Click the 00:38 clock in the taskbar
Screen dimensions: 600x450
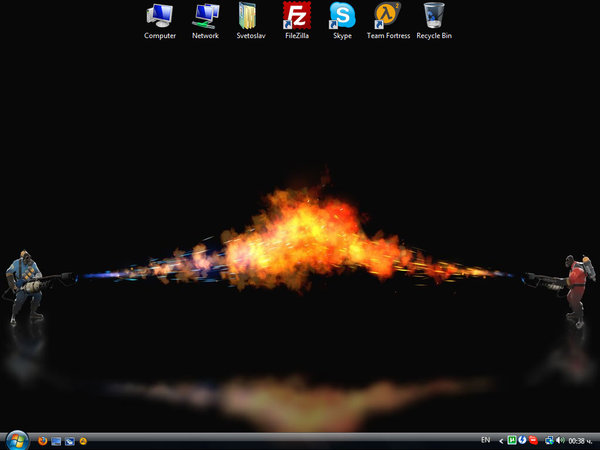[580, 441]
